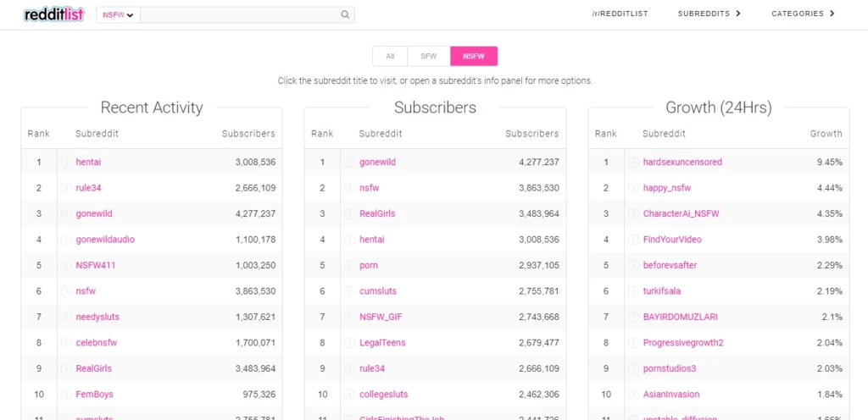Switch to the All filter tab
Viewport: 868px width, 420px height.
click(390, 56)
